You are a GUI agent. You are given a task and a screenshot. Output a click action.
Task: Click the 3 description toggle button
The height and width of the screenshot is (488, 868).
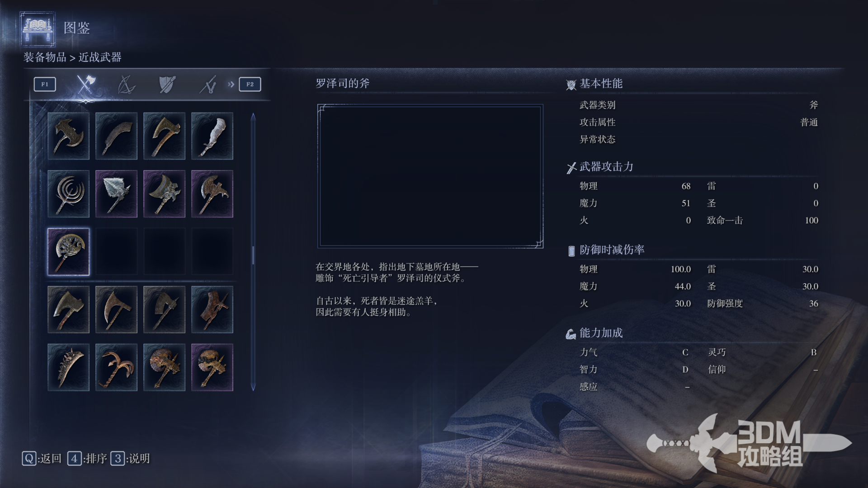pyautogui.click(x=130, y=459)
